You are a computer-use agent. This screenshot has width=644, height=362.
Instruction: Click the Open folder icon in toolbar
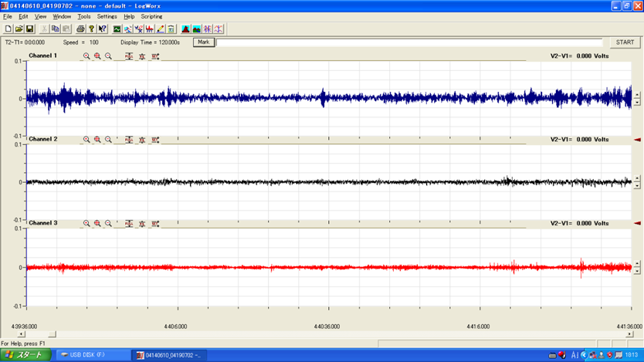pyautogui.click(x=19, y=29)
